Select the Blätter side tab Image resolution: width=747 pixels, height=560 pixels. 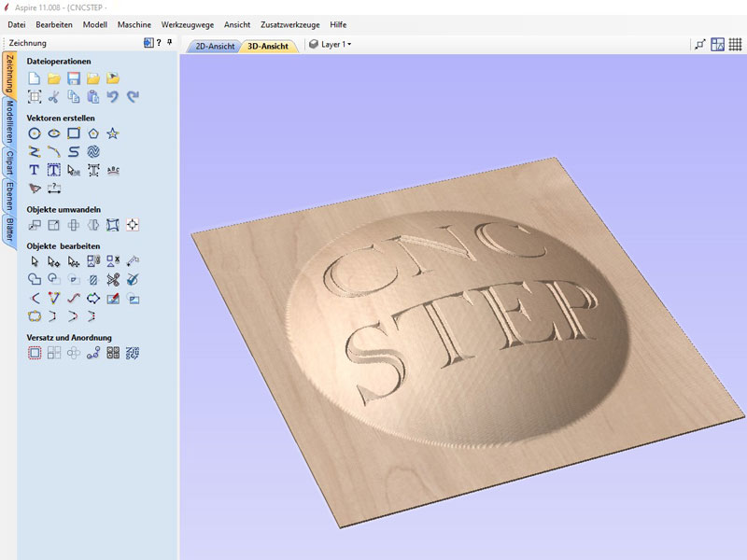click(9, 230)
